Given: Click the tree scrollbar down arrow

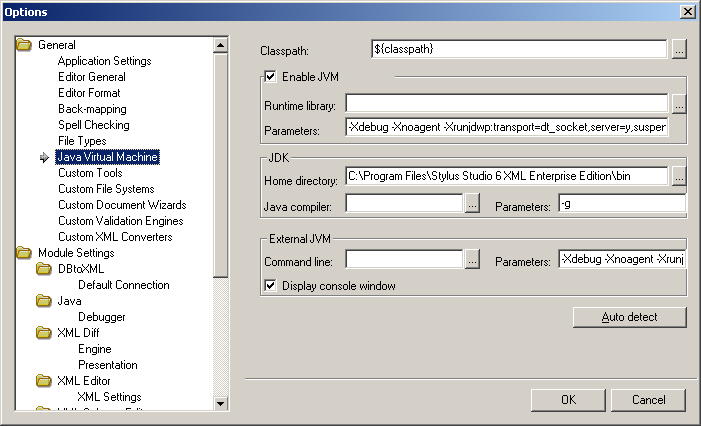Looking at the screenshot, I should pos(221,403).
